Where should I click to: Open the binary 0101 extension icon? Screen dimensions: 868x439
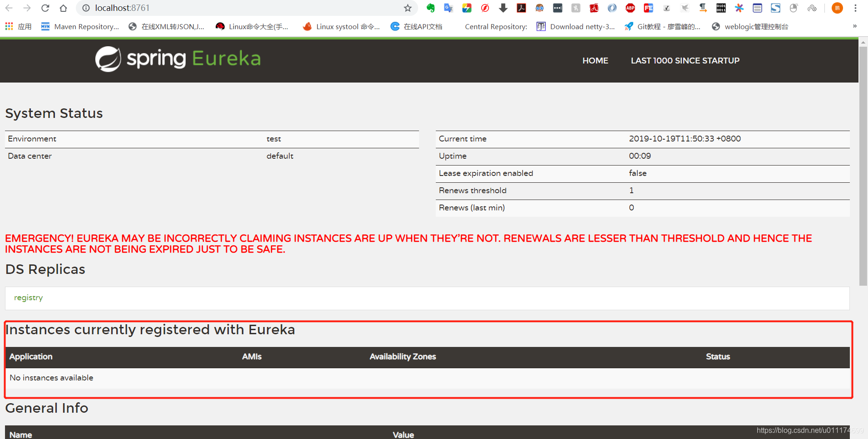coord(721,8)
